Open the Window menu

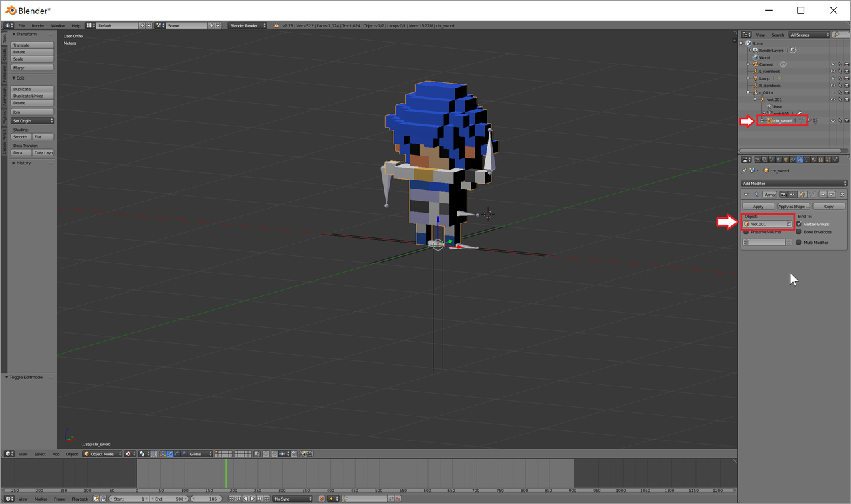tap(58, 25)
